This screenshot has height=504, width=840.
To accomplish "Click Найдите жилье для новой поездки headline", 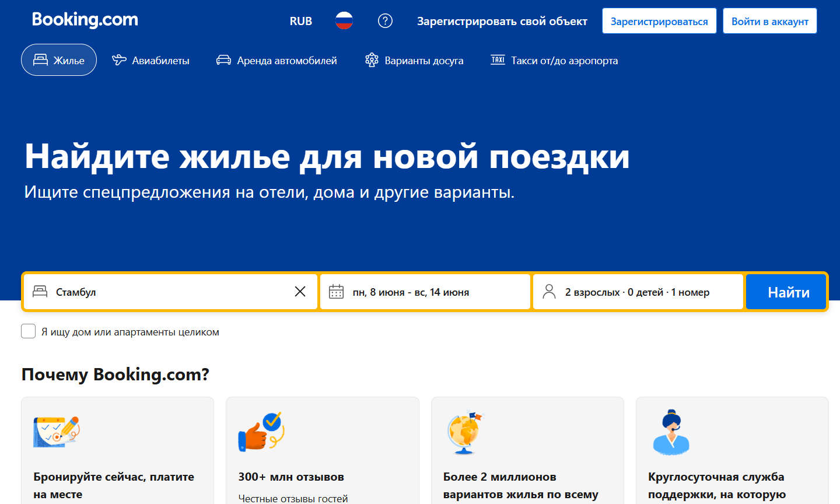I will [x=327, y=156].
